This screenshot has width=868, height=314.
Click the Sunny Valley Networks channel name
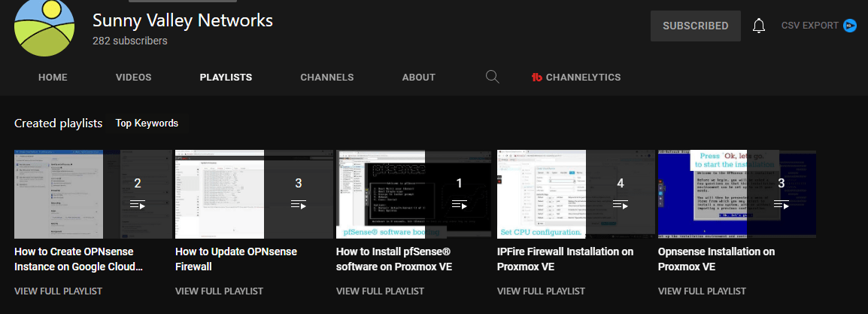click(183, 20)
